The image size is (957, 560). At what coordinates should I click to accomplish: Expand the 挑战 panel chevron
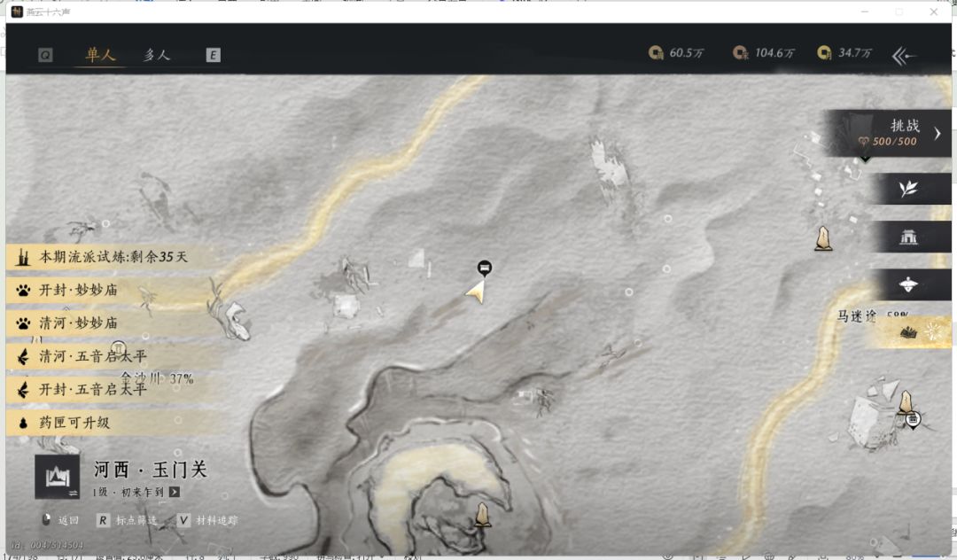click(x=938, y=134)
